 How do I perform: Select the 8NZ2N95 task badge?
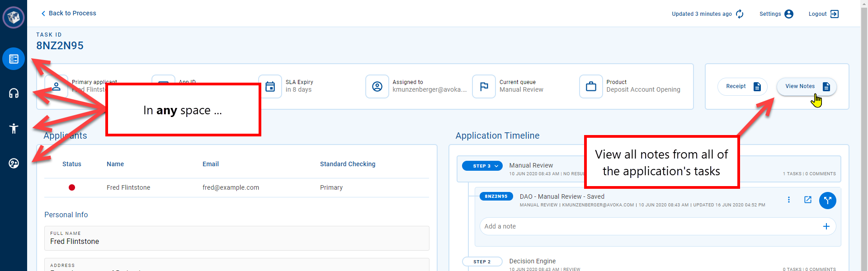click(x=496, y=196)
